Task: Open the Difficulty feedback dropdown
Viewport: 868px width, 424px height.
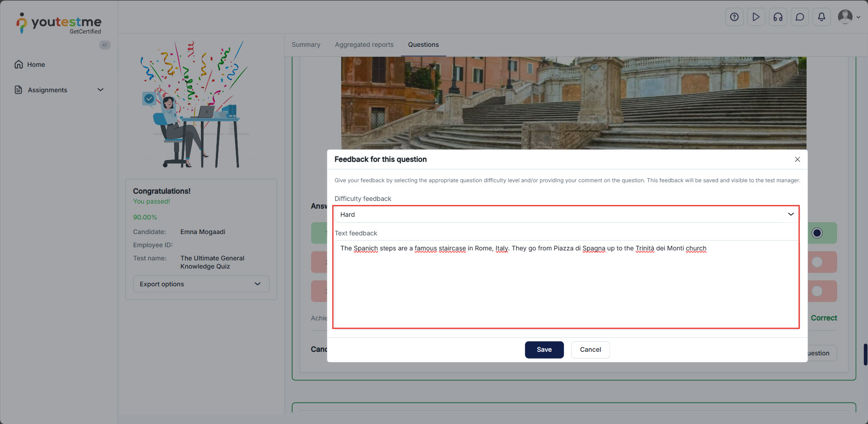Action: tap(566, 214)
